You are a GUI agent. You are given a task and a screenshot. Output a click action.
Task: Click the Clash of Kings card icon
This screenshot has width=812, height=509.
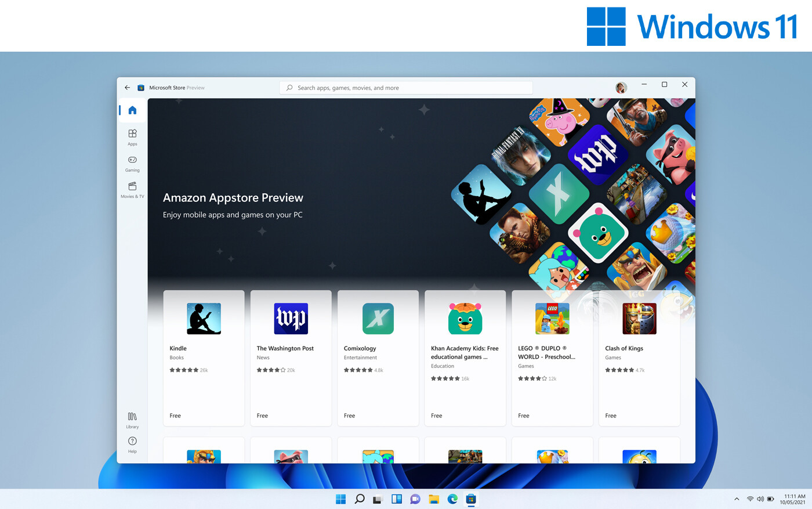coord(639,319)
